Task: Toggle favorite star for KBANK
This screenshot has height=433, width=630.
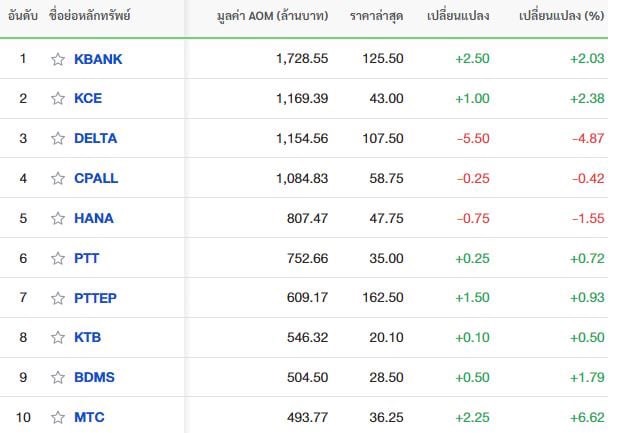Action: coord(58,59)
